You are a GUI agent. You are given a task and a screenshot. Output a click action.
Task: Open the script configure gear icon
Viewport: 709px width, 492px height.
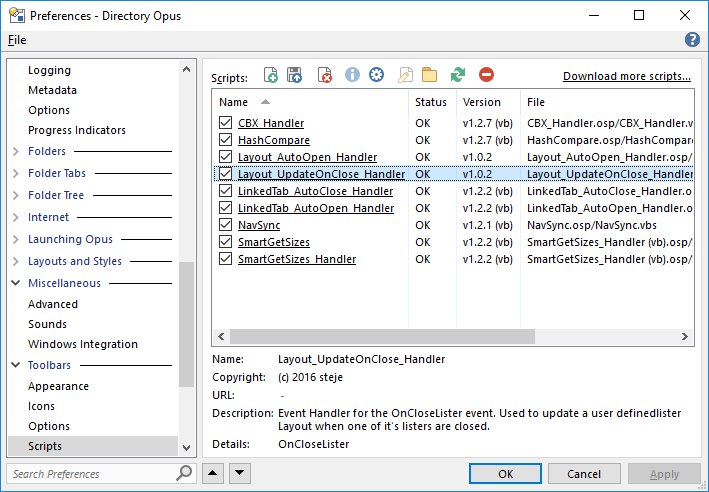(376, 75)
